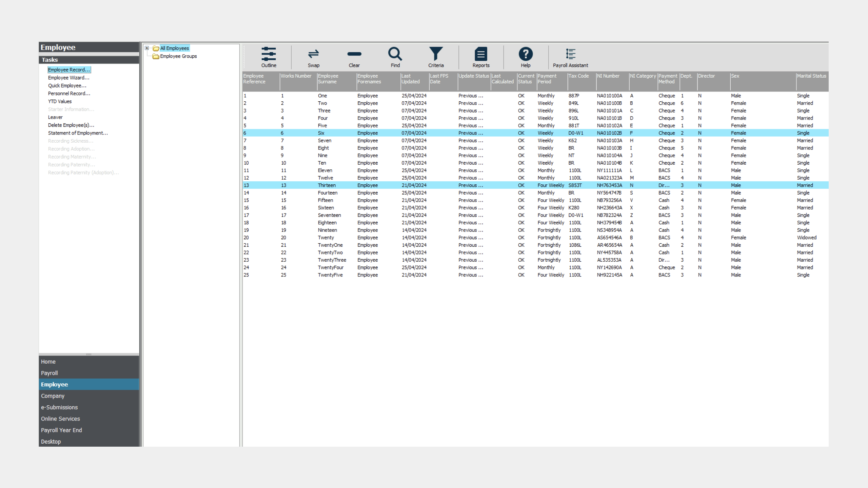Select the employee row for Twenty

[325, 238]
